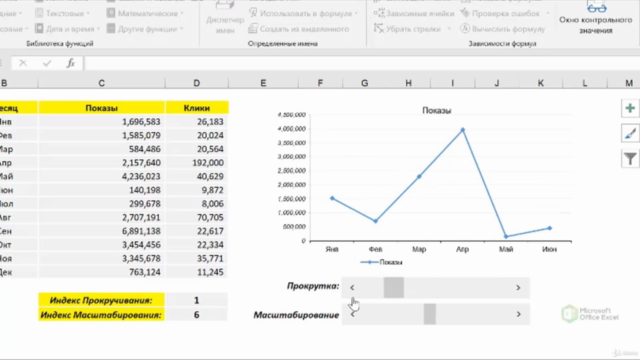Click the Показы header cell
640x360 pixels.
coord(102,108)
